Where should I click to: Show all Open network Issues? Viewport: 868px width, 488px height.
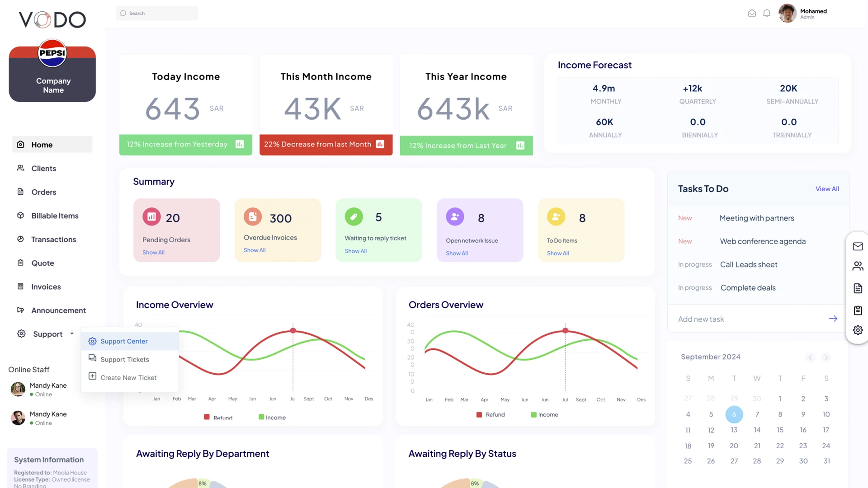[x=457, y=253]
